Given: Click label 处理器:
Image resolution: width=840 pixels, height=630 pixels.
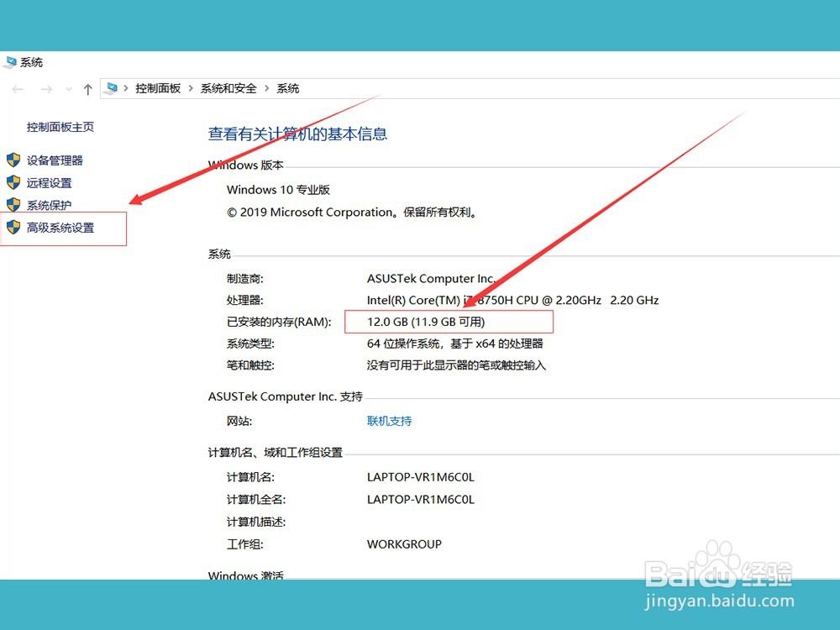Looking at the screenshot, I should tap(244, 300).
